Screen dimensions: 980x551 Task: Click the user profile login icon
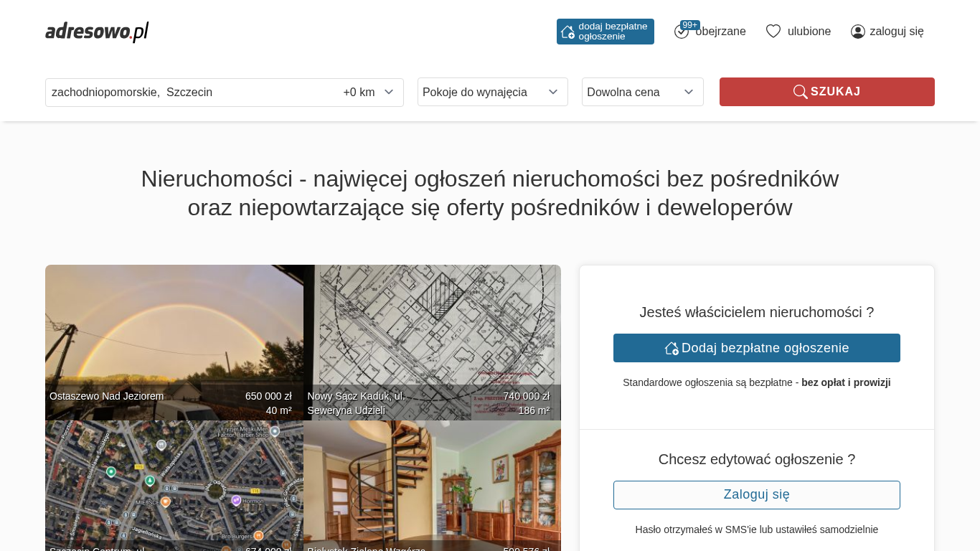[x=857, y=32]
